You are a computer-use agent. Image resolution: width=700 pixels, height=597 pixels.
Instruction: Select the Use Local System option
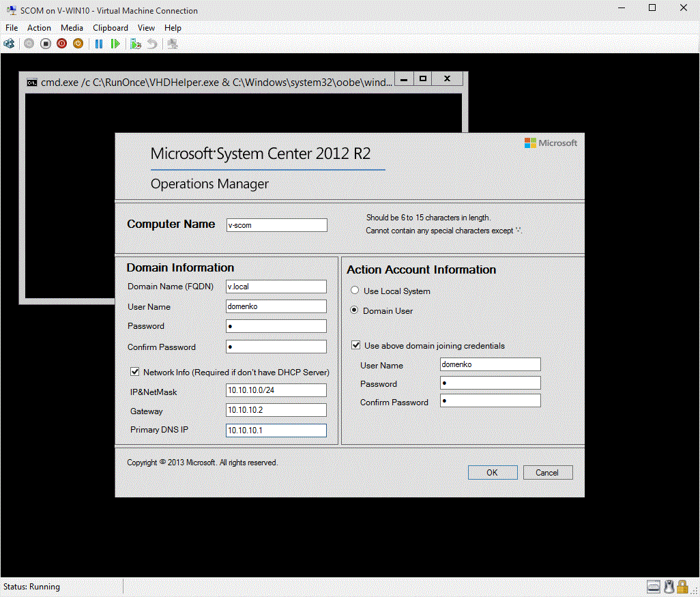355,291
